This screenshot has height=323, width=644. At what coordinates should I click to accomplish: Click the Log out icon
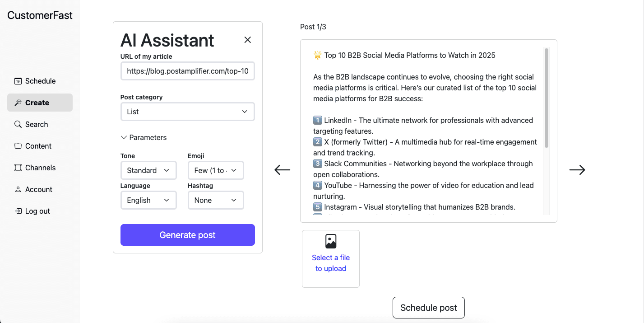[18, 211]
